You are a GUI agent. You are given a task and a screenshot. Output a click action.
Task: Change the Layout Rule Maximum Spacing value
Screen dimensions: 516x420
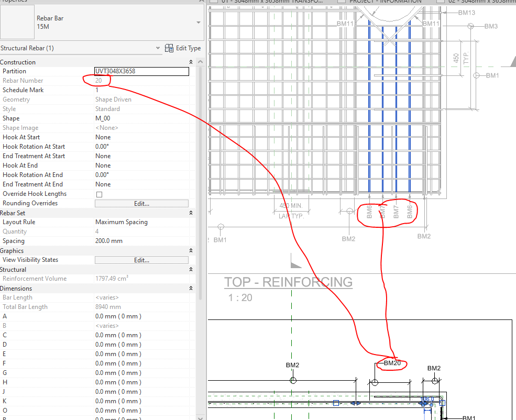141,223
